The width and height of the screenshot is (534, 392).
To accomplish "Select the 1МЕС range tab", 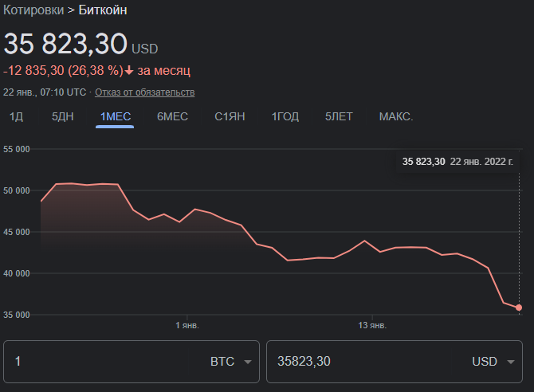I will 115,116.
